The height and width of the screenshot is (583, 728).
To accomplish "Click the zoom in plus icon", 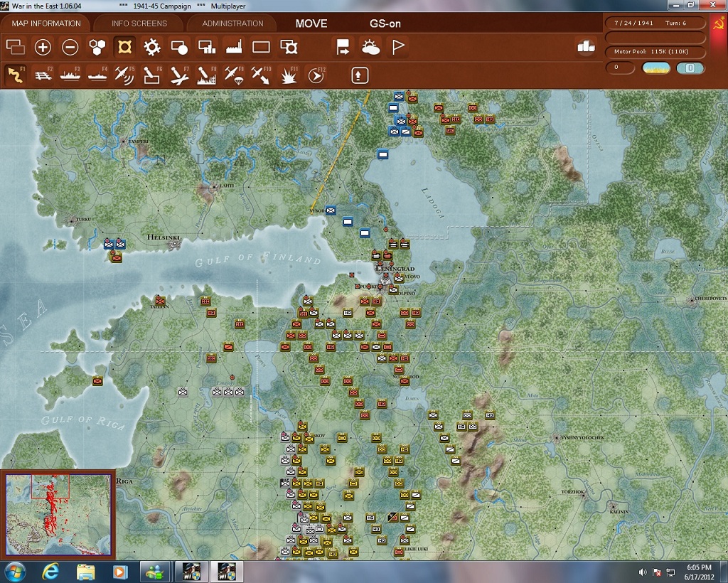I will (43, 47).
